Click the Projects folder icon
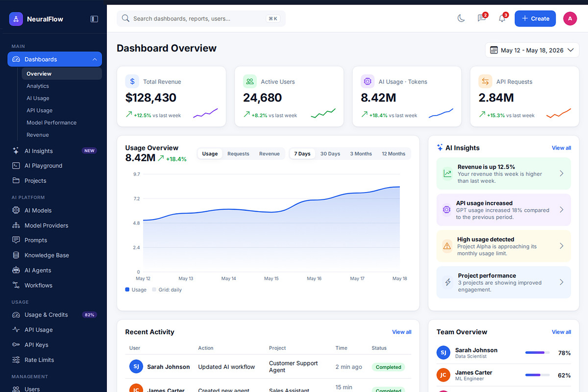Image resolution: width=588 pixels, height=392 pixels. click(16, 181)
